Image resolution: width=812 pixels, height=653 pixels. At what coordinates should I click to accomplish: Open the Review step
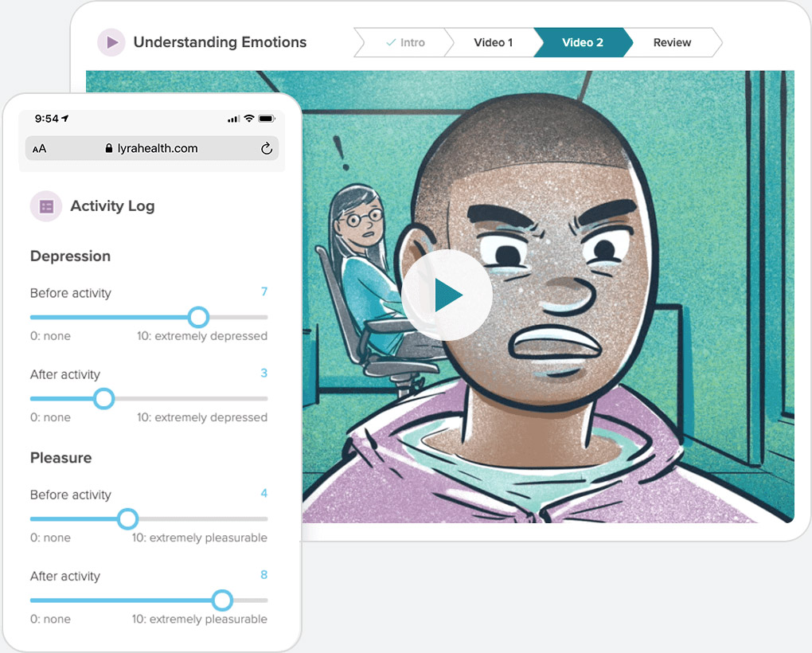[672, 42]
